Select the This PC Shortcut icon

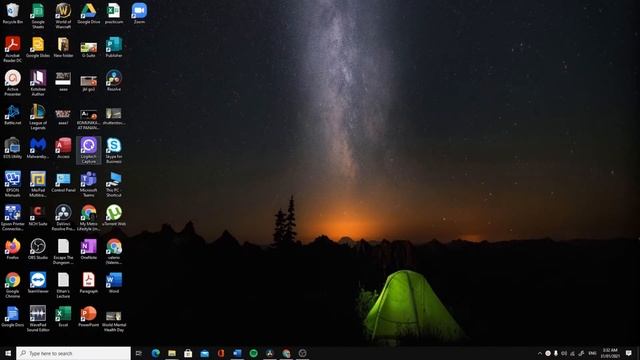(x=114, y=184)
